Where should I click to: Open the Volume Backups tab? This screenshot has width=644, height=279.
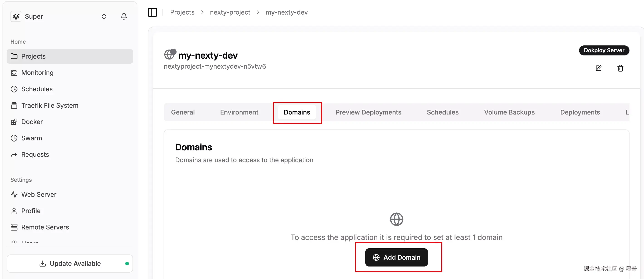(x=509, y=112)
